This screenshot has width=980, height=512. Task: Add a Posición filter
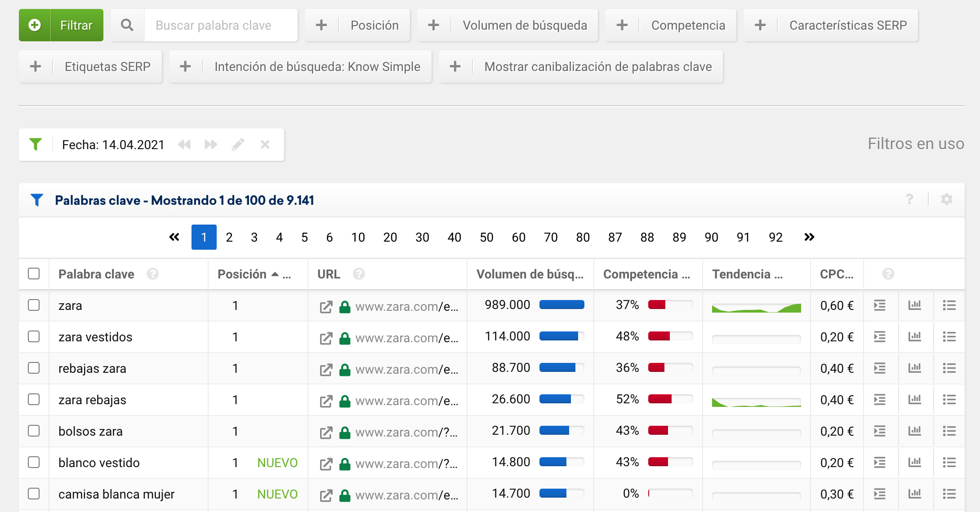point(357,25)
